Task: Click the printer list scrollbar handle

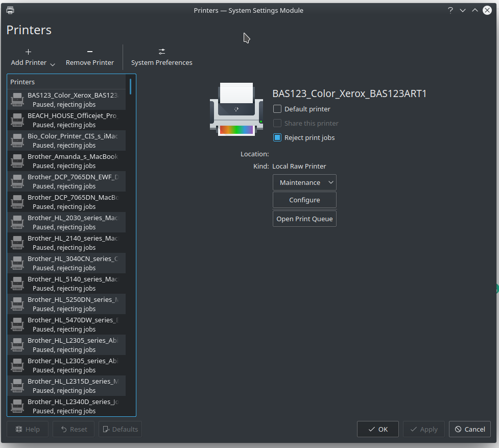Action: [x=130, y=86]
